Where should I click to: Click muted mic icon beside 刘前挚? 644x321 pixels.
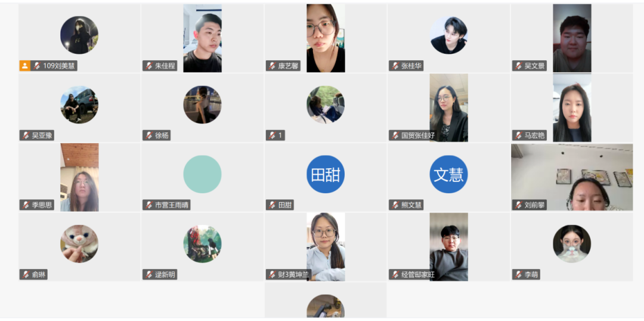tap(518, 205)
